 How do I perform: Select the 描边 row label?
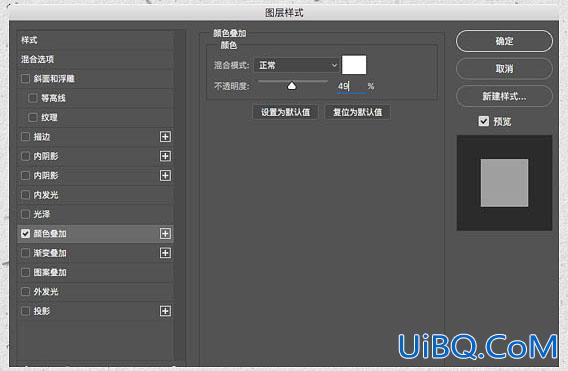pyautogui.click(x=42, y=137)
